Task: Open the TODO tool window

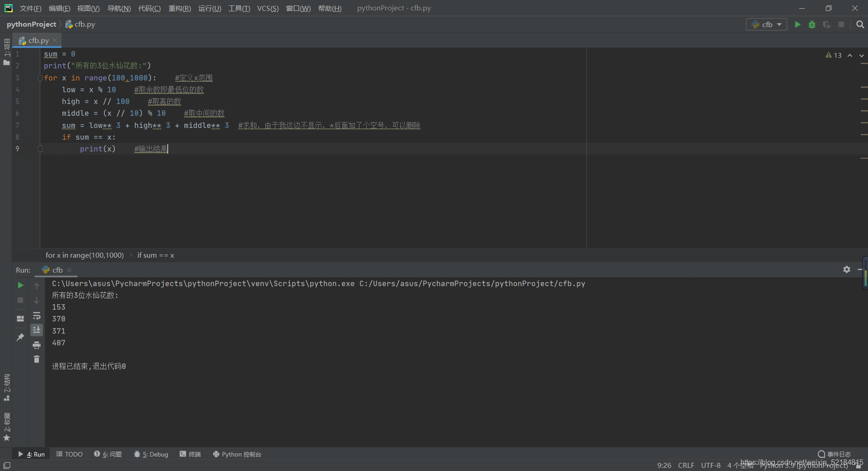Action: pyautogui.click(x=70, y=454)
